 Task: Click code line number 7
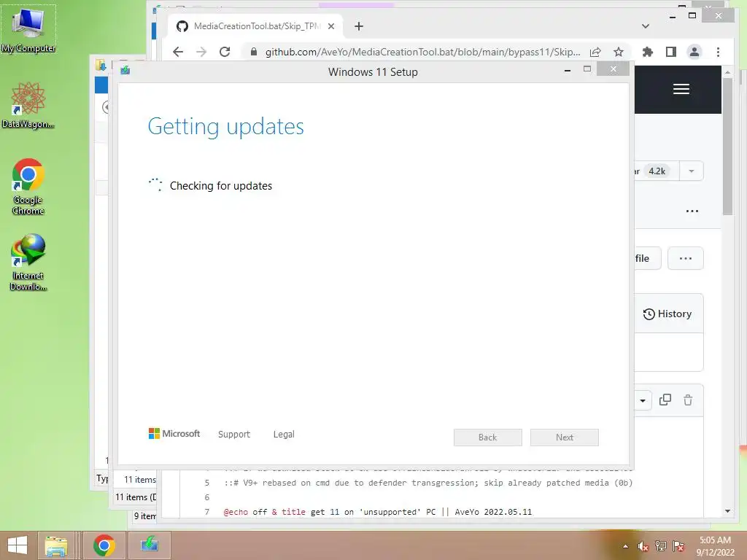(x=206, y=512)
